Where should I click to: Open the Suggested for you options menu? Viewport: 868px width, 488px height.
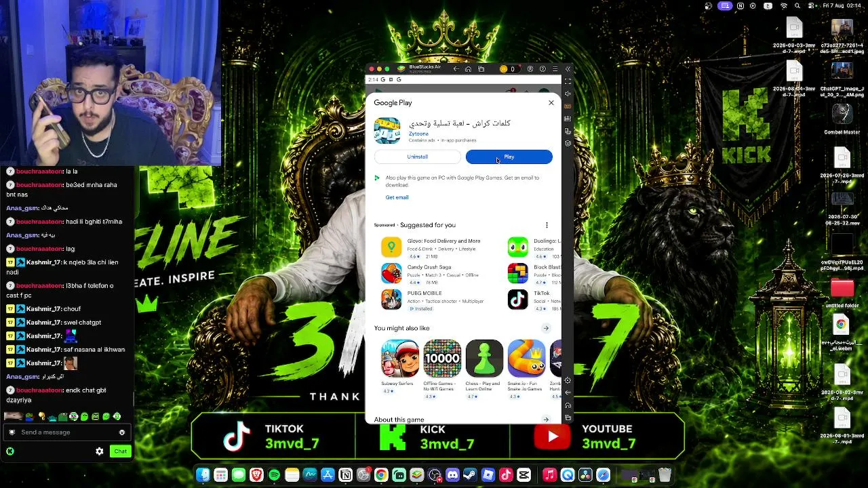pyautogui.click(x=547, y=225)
